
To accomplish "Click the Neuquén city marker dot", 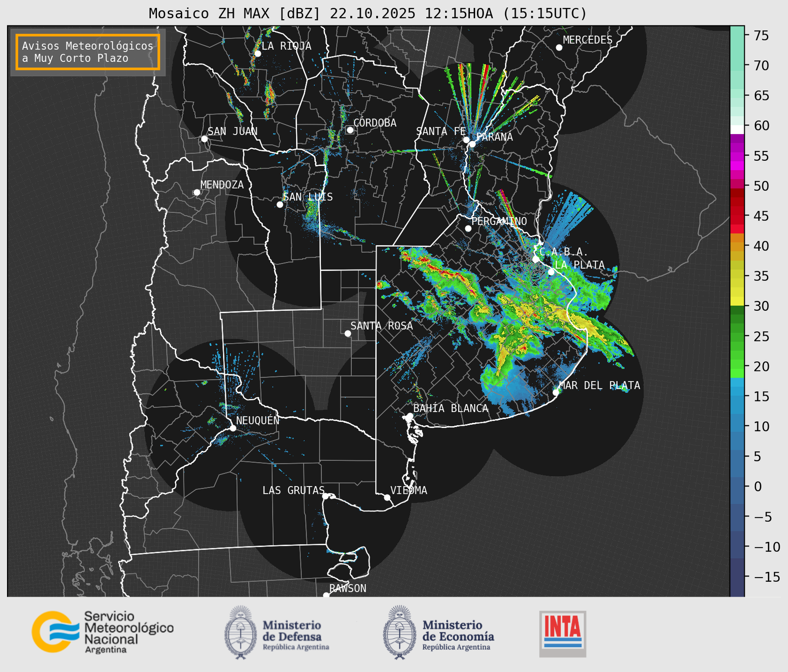I will coord(233,428).
